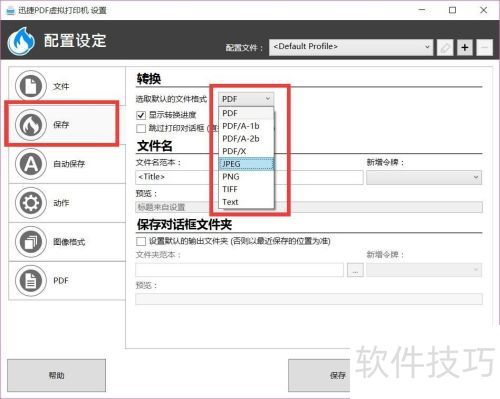Open 新增令牌 dropdown under 文件名

[x=424, y=177]
